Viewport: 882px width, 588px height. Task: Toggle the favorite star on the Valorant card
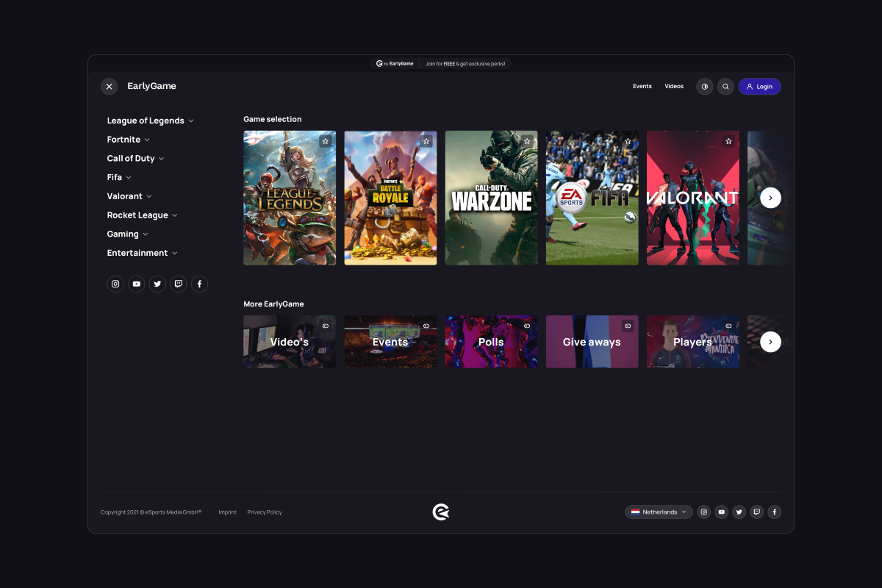[x=728, y=141]
